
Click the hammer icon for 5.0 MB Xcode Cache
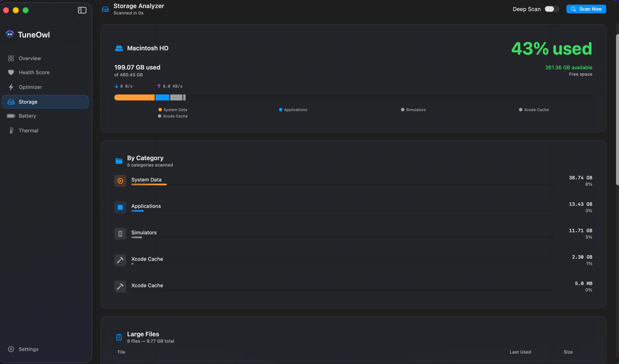tap(120, 287)
